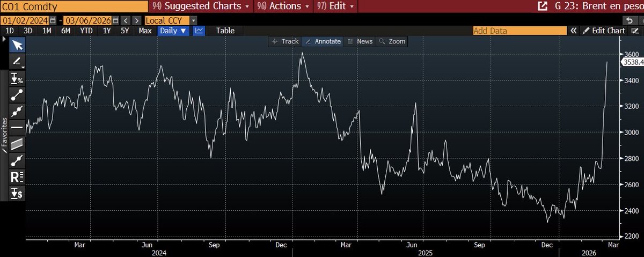Step date range backward with left arrow
Viewport: 644px width, 257px height.
pyautogui.click(x=125, y=20)
